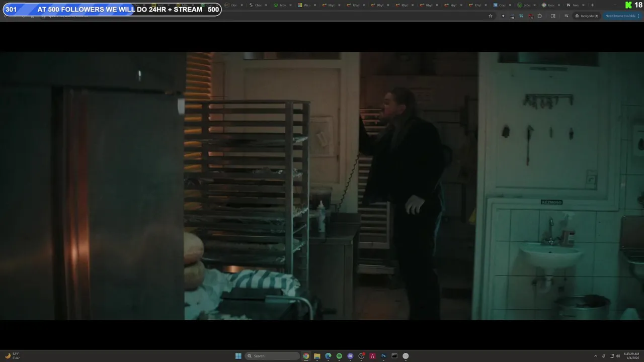Open the weather widget showing 62°F Clear
Screen dimensions: 644x362
(x=12, y=356)
